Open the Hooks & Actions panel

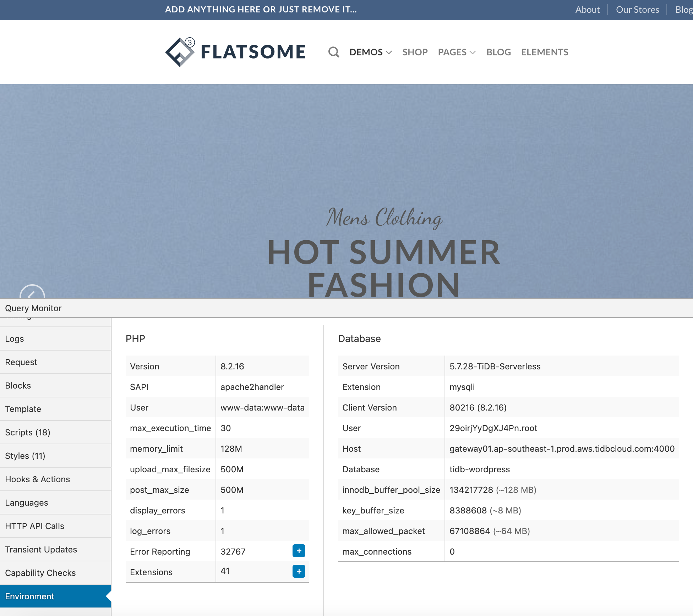point(55,479)
